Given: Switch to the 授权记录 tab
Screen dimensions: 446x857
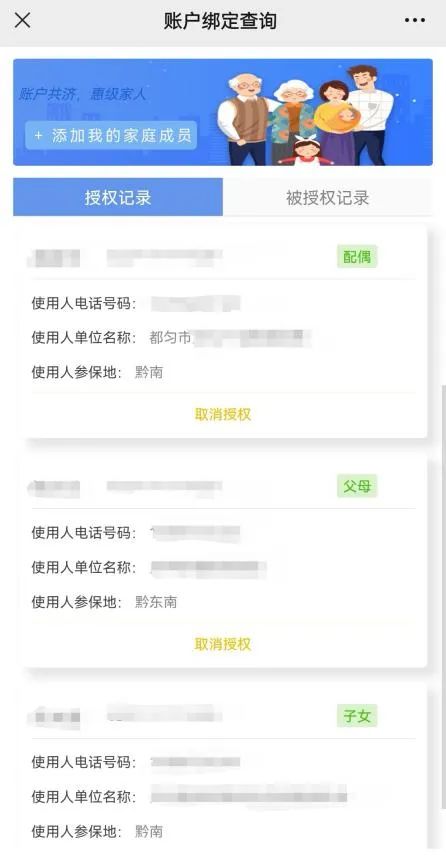Looking at the screenshot, I should click(118, 197).
